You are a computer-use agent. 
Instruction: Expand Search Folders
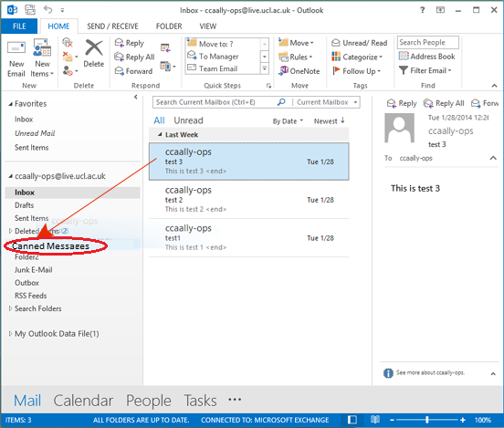pyautogui.click(x=10, y=308)
